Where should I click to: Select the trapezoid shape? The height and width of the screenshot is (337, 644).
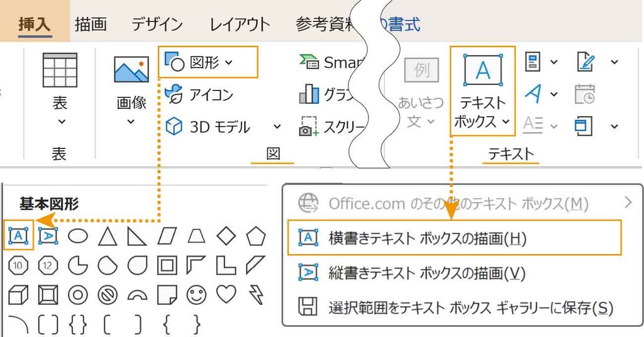tap(196, 236)
